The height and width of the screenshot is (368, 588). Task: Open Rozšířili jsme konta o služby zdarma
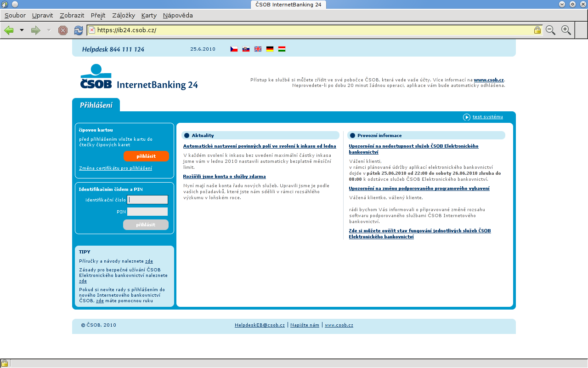tap(224, 177)
